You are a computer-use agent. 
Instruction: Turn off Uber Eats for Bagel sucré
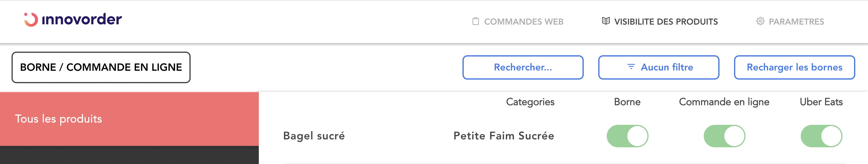(x=821, y=136)
